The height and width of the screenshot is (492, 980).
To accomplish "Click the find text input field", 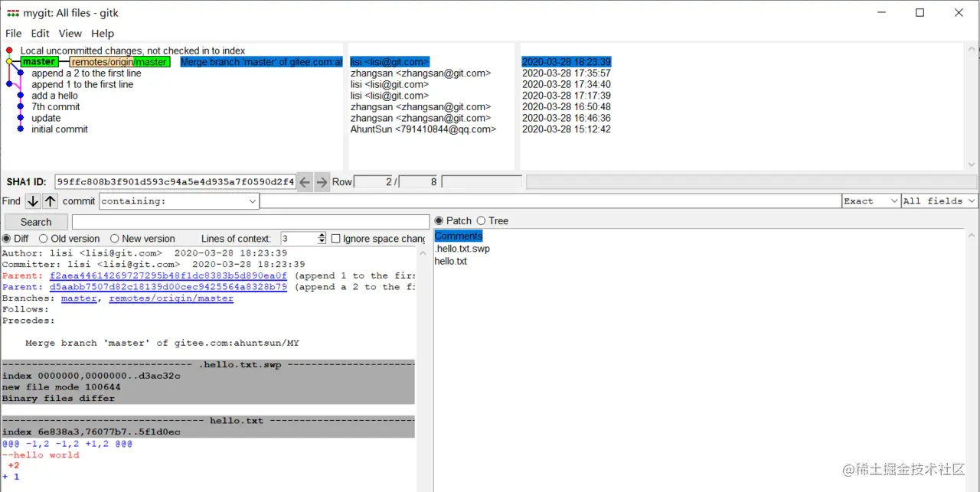I will point(550,201).
